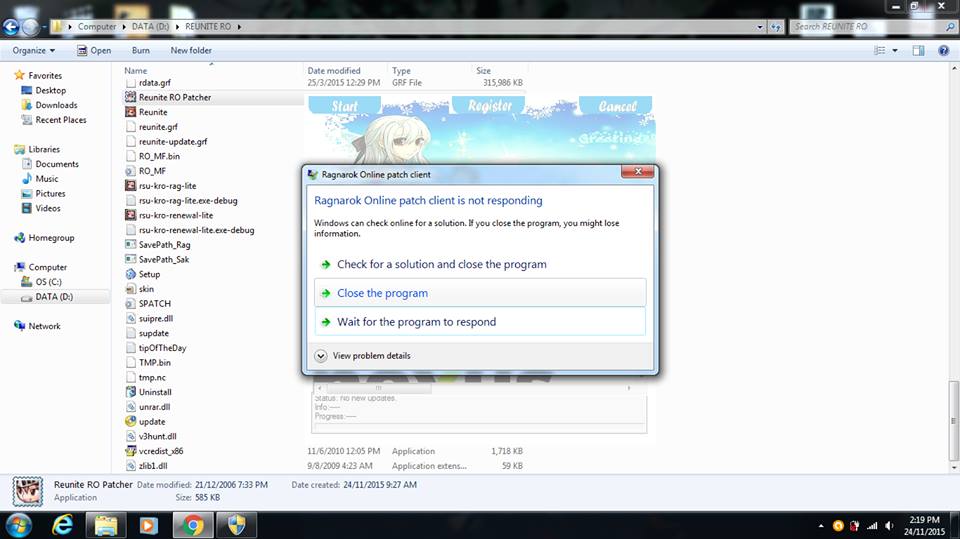The height and width of the screenshot is (539, 960).
Task: Select the Reunite RO Patcher file icon
Action: (130, 97)
